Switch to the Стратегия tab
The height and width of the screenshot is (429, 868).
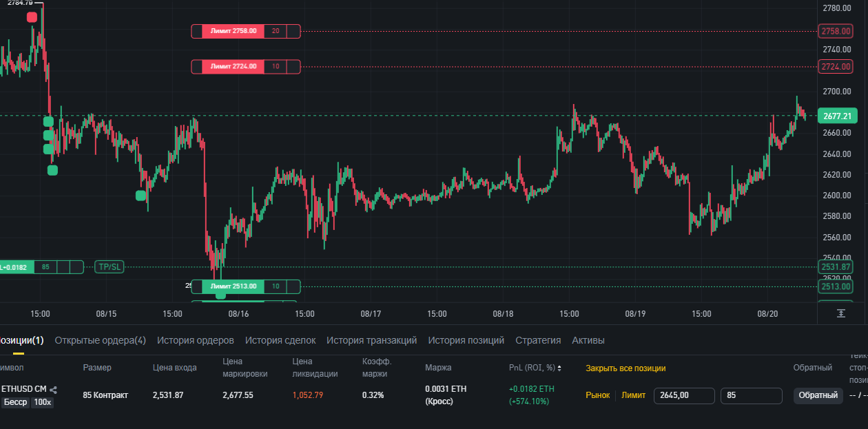point(538,340)
